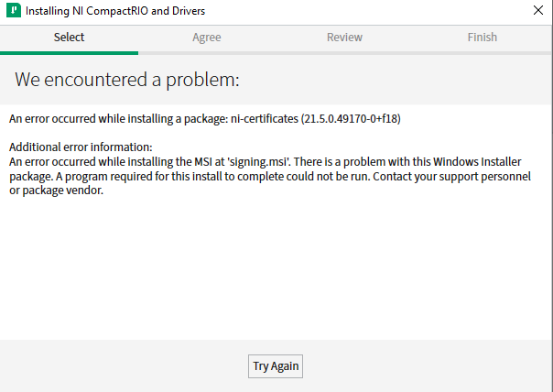Click the 'We encountered a problem:' heading
Image resolution: width=553 pixels, height=392 pixels.
127,80
